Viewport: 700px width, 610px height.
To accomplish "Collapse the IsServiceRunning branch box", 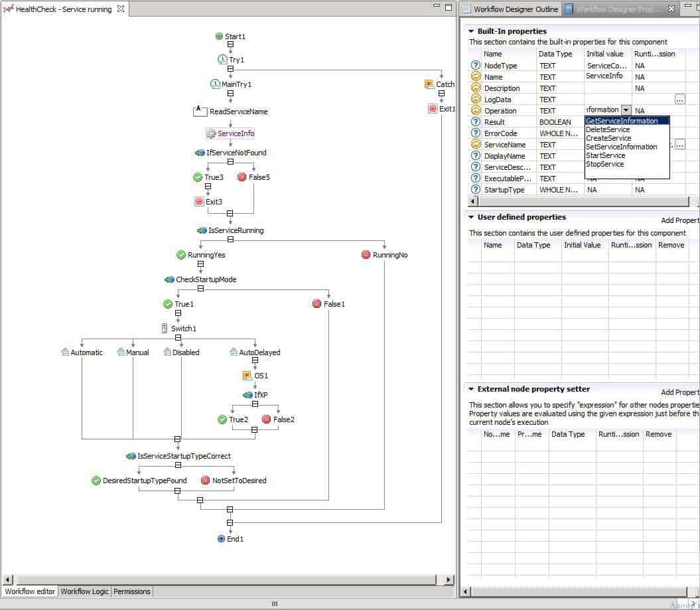I will pyautogui.click(x=230, y=240).
